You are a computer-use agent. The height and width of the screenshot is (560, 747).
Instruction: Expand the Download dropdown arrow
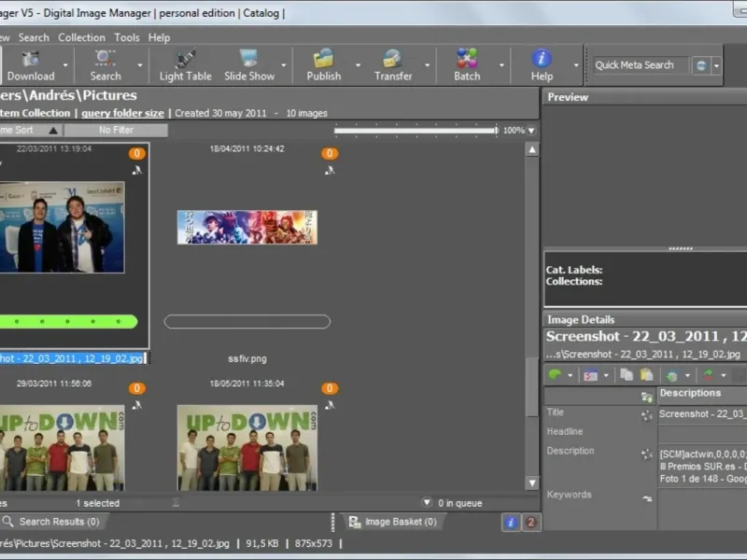(65, 65)
